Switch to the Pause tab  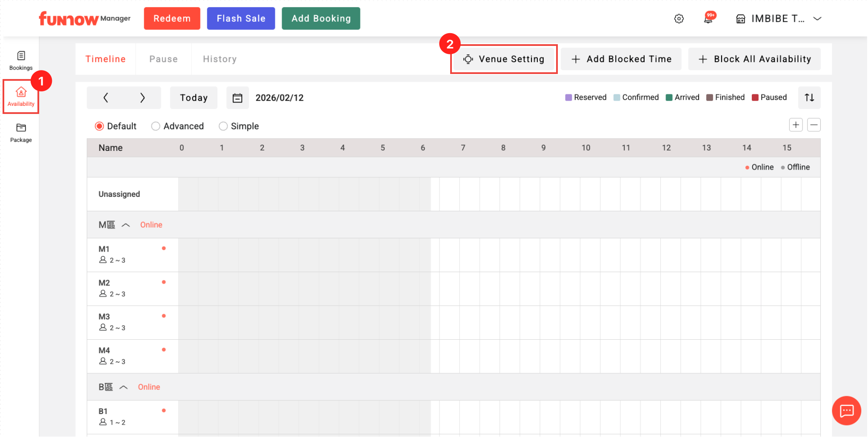[x=163, y=59]
